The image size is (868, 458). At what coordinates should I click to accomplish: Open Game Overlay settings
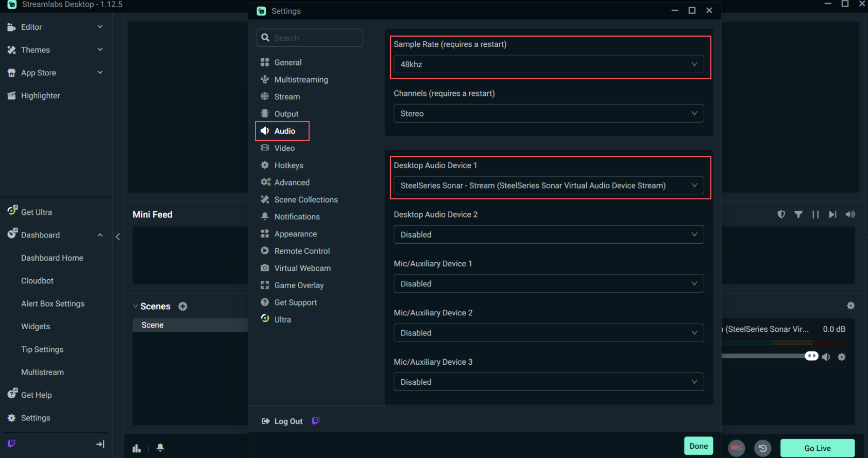click(x=299, y=285)
